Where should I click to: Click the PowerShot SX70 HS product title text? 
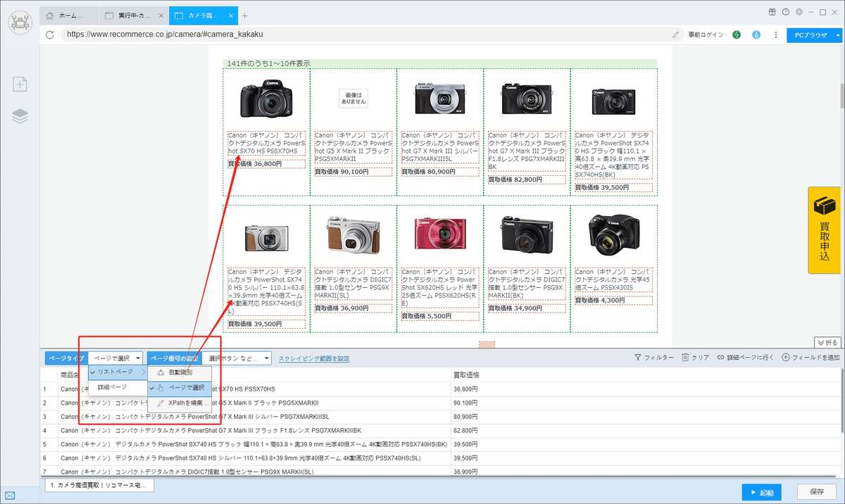click(x=266, y=143)
